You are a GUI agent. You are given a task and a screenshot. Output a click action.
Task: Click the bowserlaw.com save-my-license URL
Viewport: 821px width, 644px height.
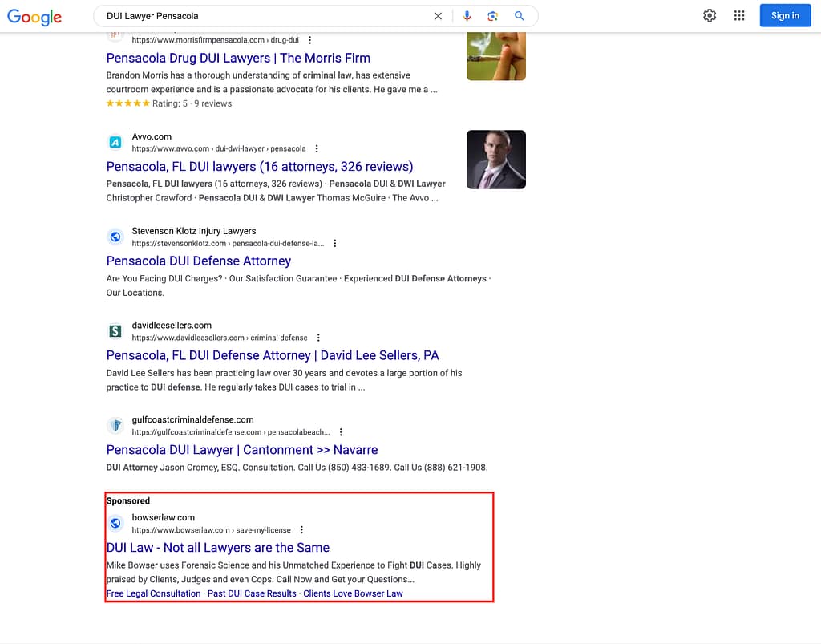(211, 530)
